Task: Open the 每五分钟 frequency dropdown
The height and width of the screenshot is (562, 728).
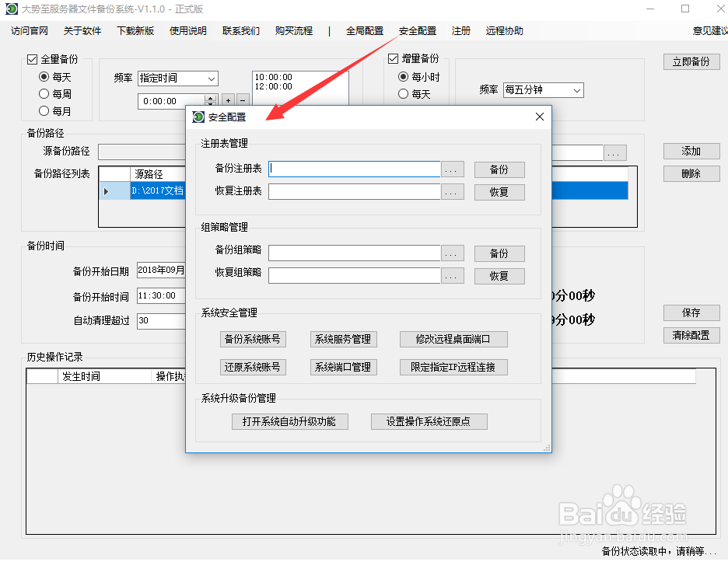Action: (544, 90)
